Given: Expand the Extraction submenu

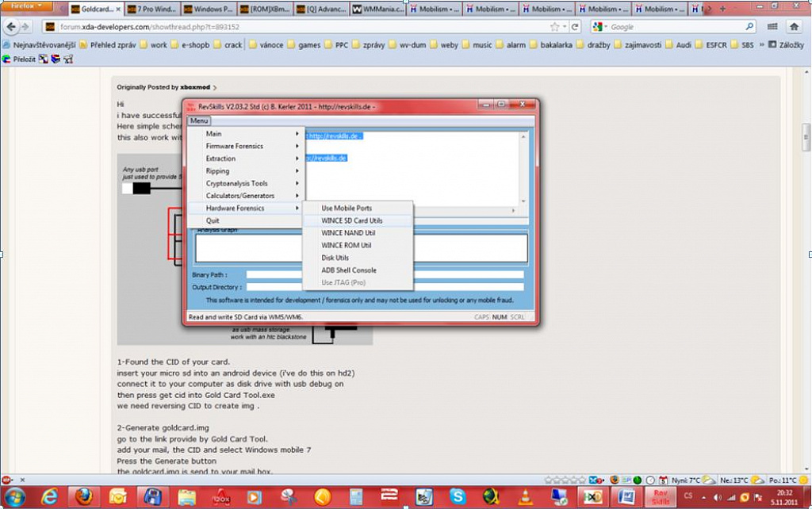Looking at the screenshot, I should click(x=244, y=159).
